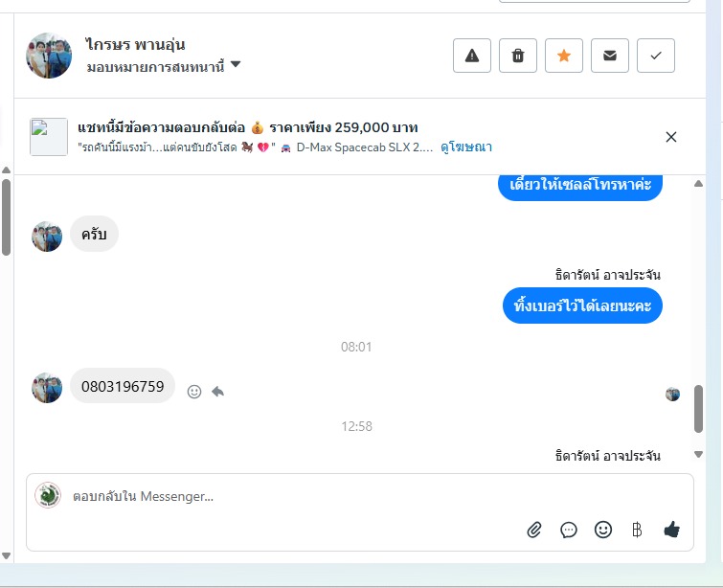
Task: Mark conversation done with checkmark icon
Action: pyautogui.click(x=656, y=56)
